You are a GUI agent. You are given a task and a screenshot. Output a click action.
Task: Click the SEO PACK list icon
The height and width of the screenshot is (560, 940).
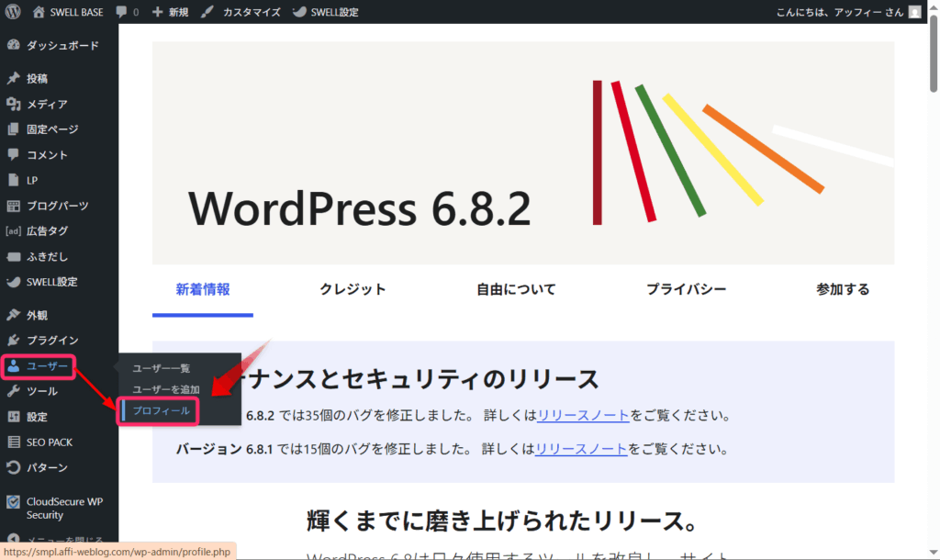click(x=13, y=442)
